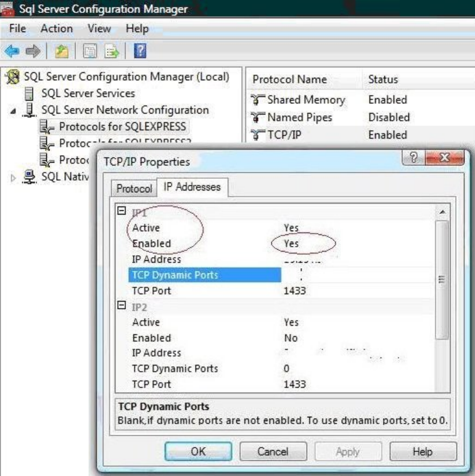The height and width of the screenshot is (476, 475).
Task: Collapse SQL Server Network Configuration node
Action: pyautogui.click(x=13, y=111)
